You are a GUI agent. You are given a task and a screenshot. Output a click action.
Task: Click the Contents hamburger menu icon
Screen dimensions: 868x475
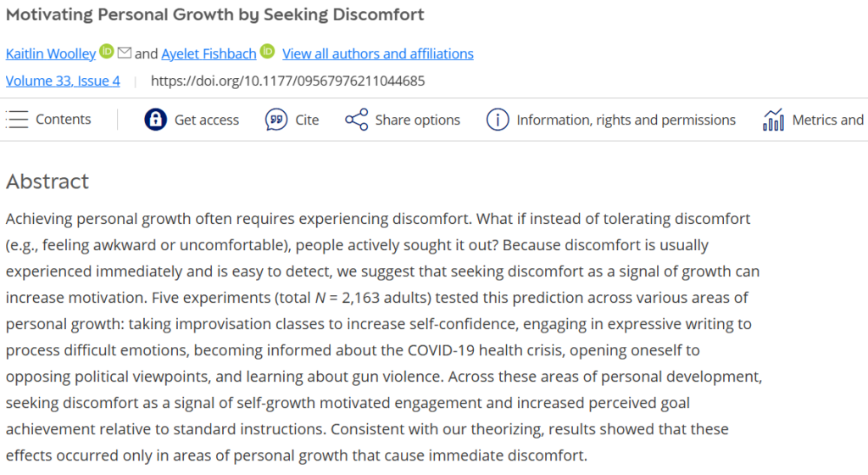point(17,120)
